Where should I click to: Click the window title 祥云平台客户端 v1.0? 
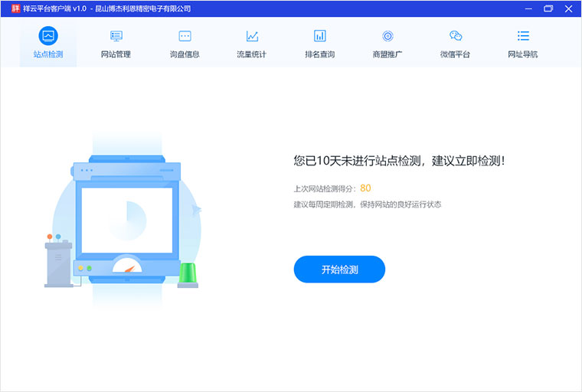tap(54, 8)
